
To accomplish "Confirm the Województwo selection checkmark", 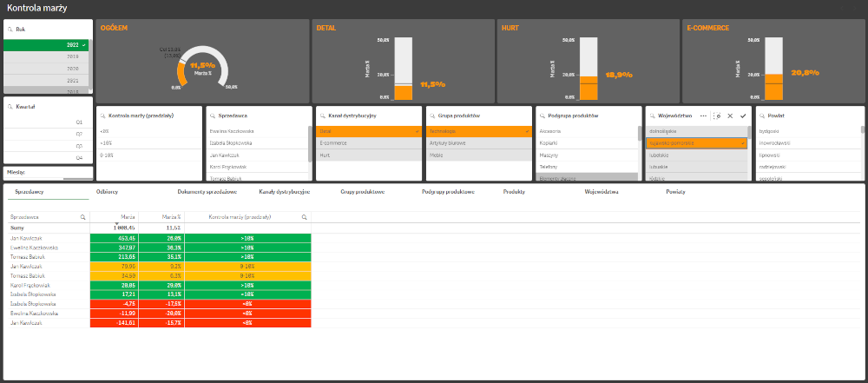I will 743,116.
